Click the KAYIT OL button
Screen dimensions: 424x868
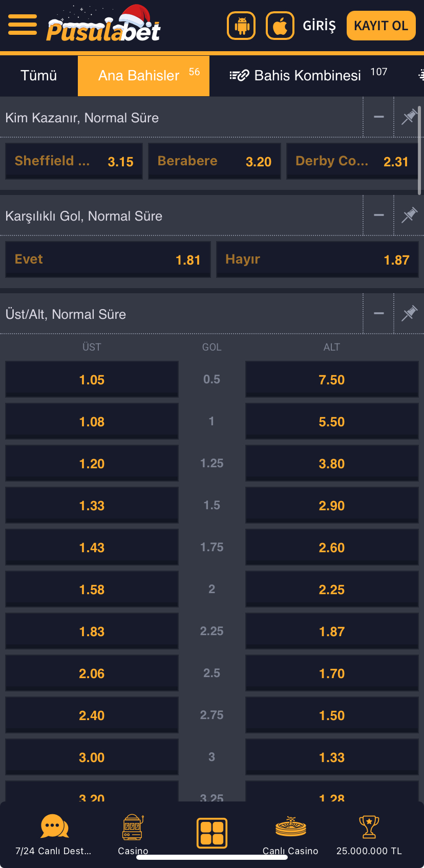381,26
